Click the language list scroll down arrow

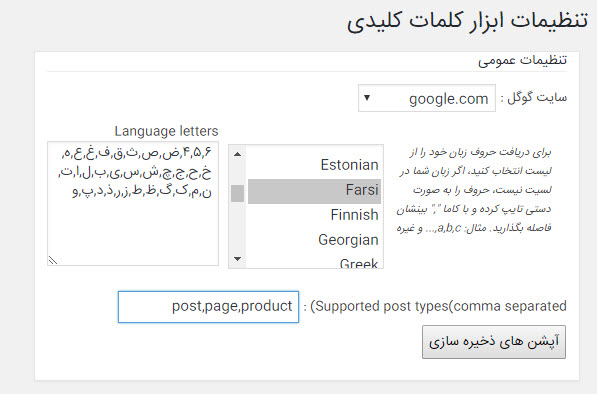tap(238, 259)
